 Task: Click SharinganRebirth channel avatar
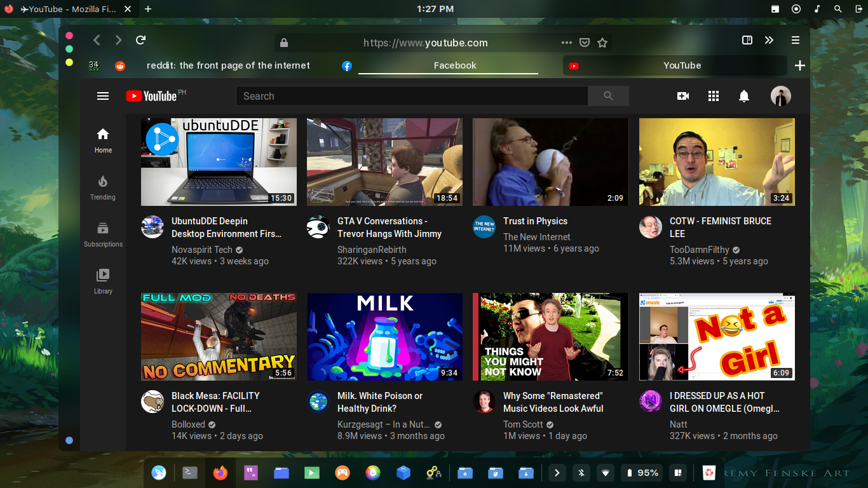[x=318, y=227]
